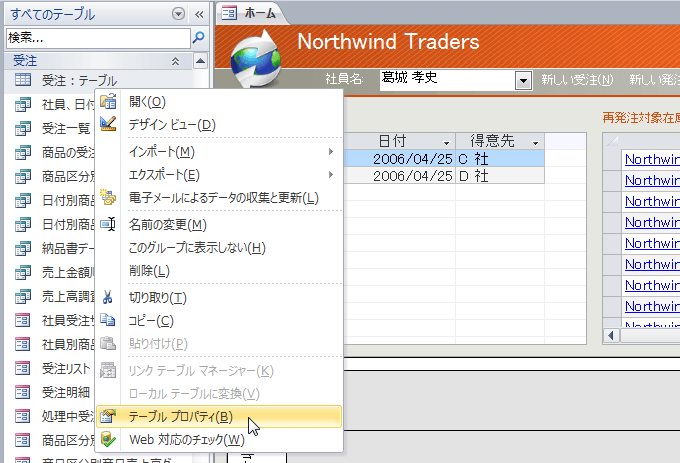Click the scissors cut icon
Viewport: 680px width, 463px height.
coord(108,297)
